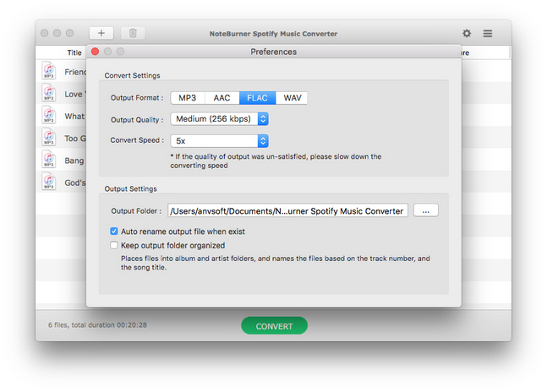Screen dimensions: 547x392
Task: Select the Love song title
Action: point(74,94)
